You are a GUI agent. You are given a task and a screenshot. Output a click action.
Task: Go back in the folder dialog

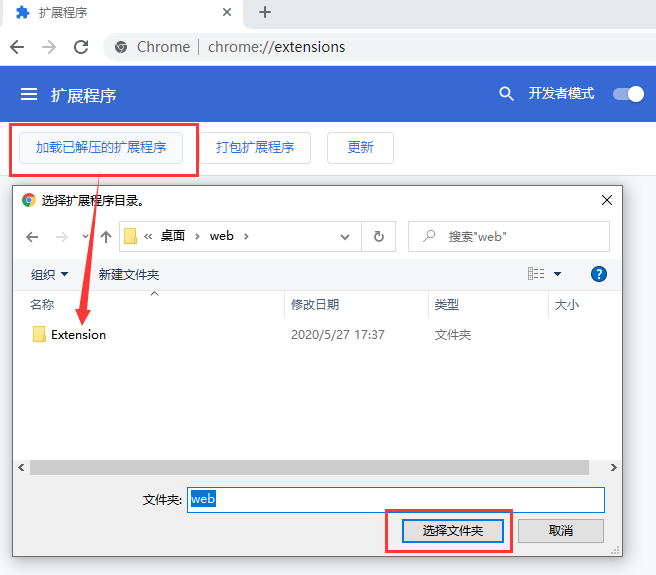[32, 237]
